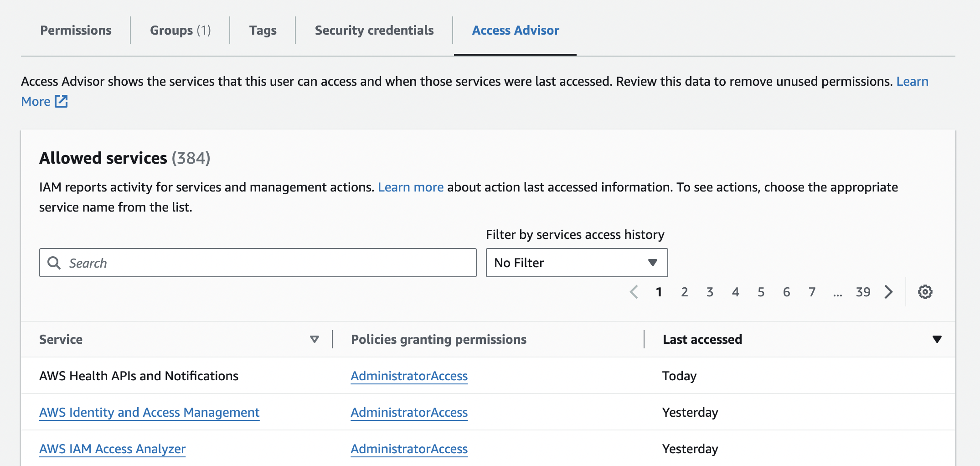Go to next page with right chevron
980x466 pixels.
tap(888, 292)
